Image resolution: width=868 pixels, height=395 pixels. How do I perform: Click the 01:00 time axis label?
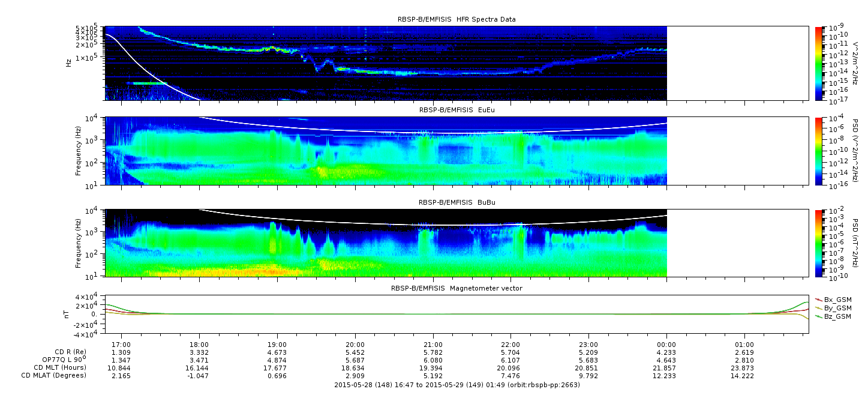click(x=744, y=344)
